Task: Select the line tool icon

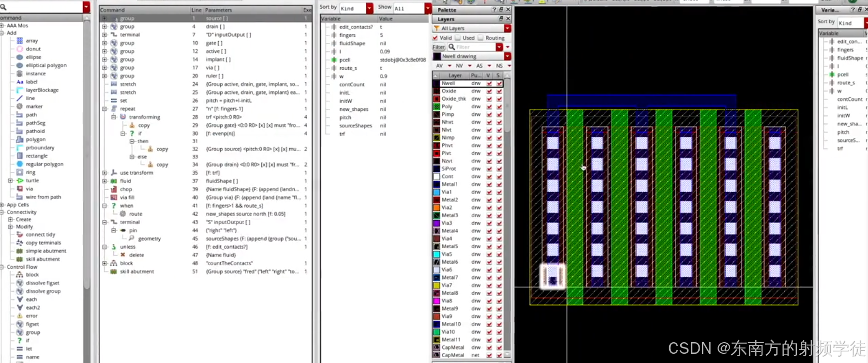Action: click(x=20, y=98)
